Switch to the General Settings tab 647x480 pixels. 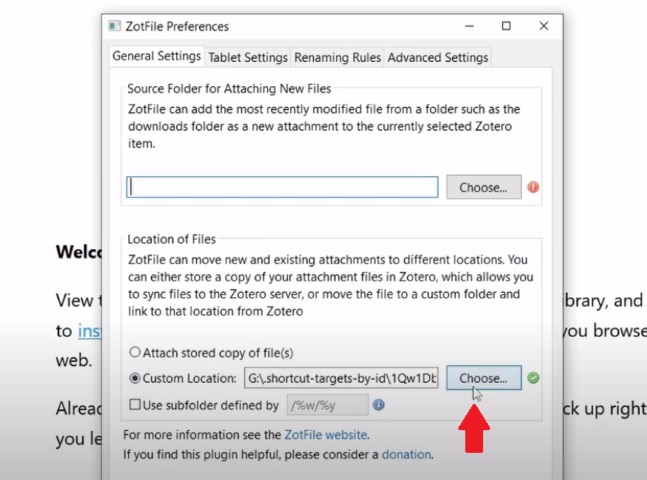pyautogui.click(x=156, y=57)
